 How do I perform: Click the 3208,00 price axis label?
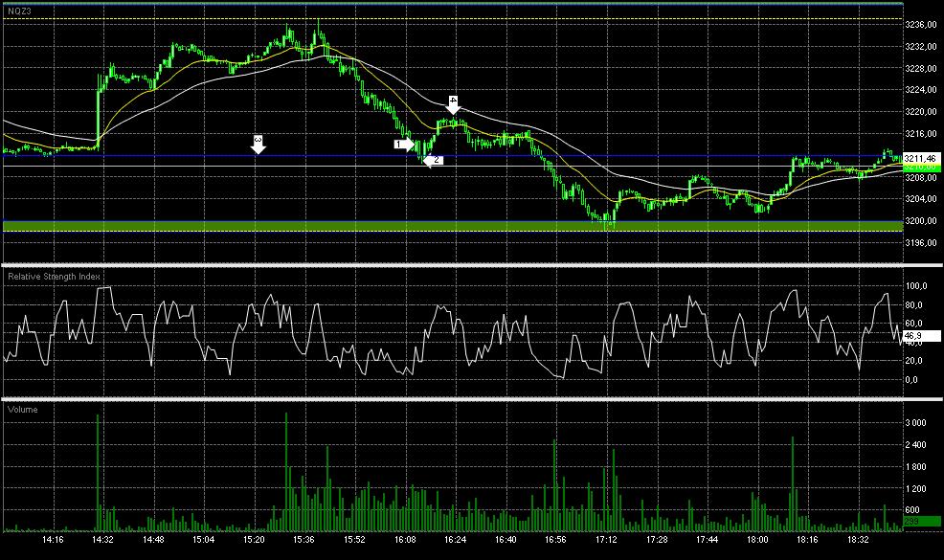tap(920, 178)
